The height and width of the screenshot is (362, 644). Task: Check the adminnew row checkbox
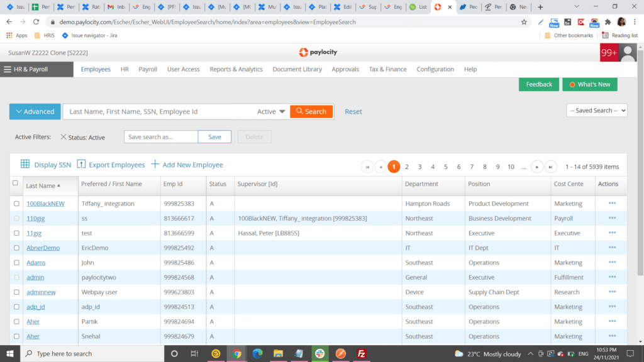click(x=16, y=292)
